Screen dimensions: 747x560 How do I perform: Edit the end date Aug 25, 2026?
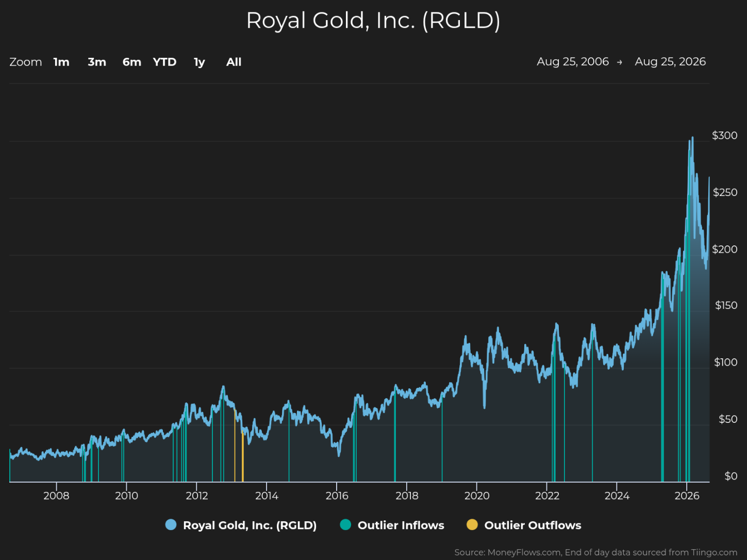tap(670, 62)
